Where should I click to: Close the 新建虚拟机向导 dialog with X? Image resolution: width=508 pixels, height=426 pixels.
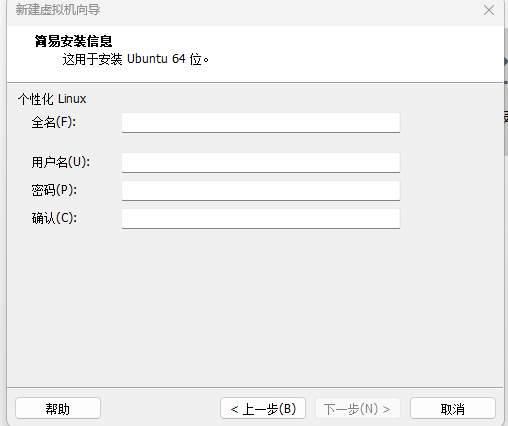pos(489,10)
